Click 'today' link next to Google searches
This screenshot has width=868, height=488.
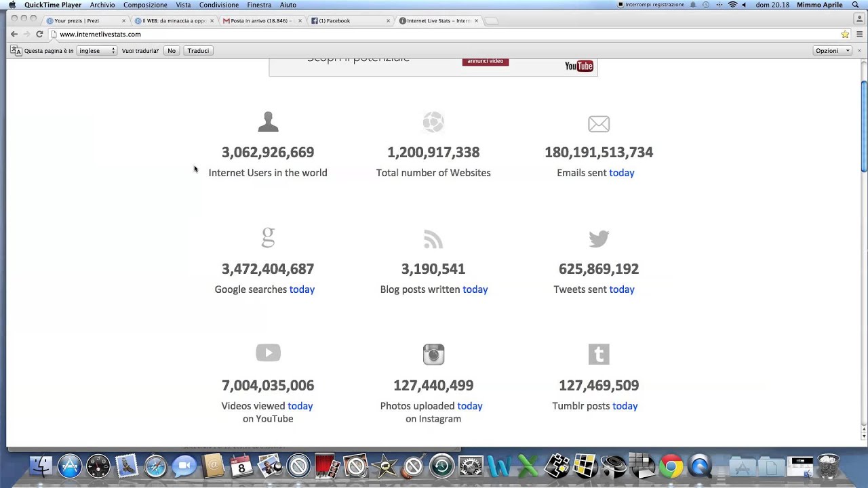pyautogui.click(x=302, y=289)
